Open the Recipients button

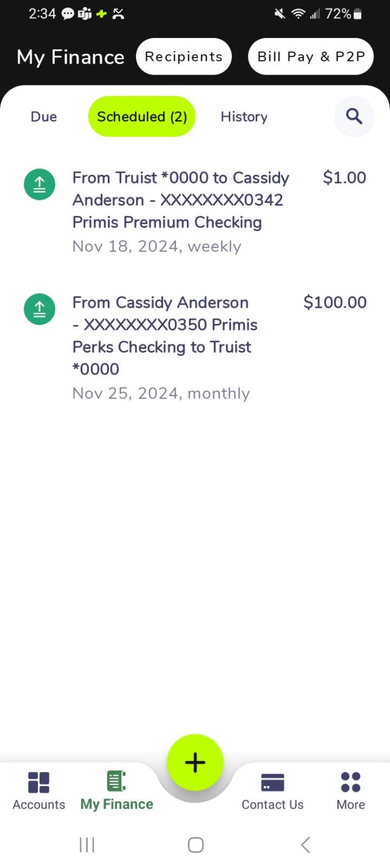[x=184, y=57]
